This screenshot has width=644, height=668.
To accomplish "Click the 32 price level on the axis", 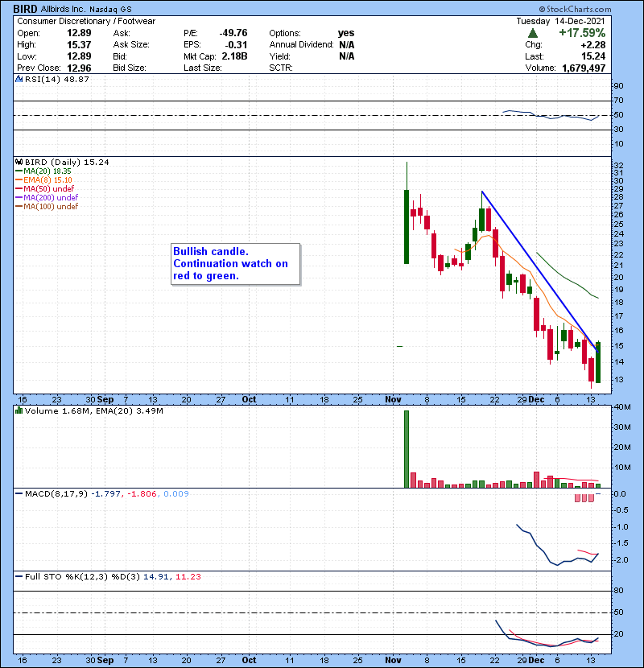I will coord(618,165).
